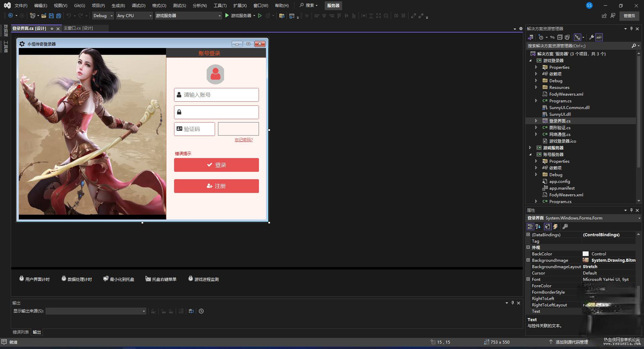Image resolution: width=644 pixels, height=349 pixels.
Task: Show events with the lightning bolt icon
Action: 555,227
